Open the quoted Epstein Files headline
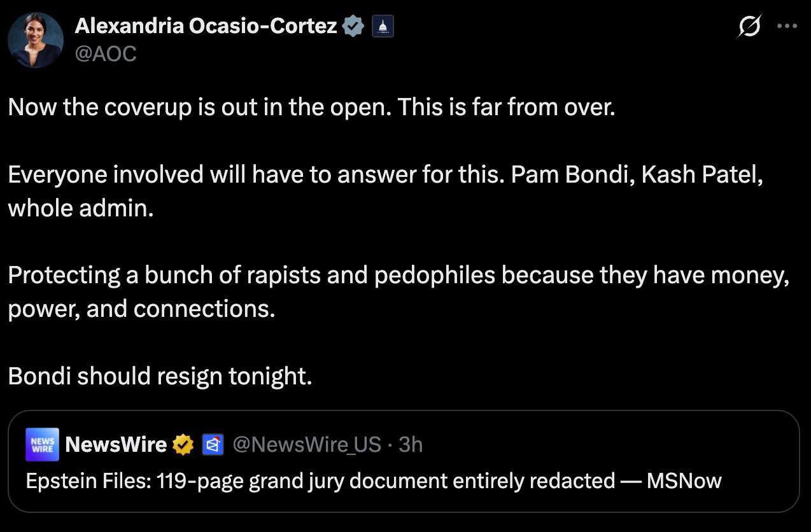811x532 pixels. click(x=318, y=480)
